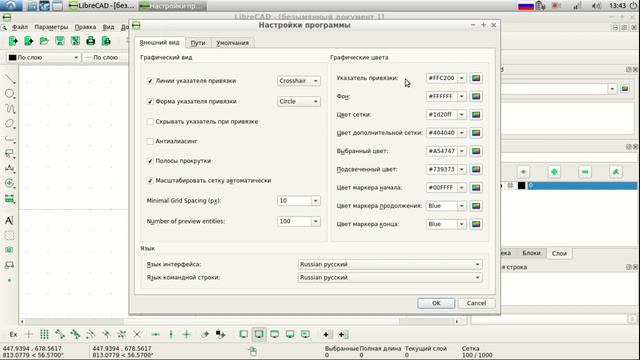Image resolution: width=640 pixels, height=360 pixels.
Task: Click the horizontal scrollbar under the drawing area
Action: pos(239,322)
